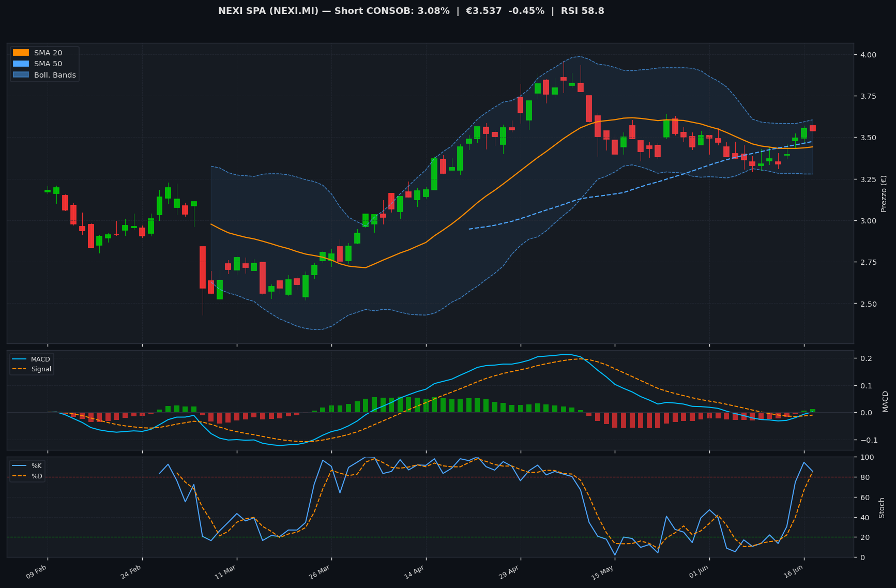Click the '3.75' price tick label
896x588 pixels.
coord(868,96)
